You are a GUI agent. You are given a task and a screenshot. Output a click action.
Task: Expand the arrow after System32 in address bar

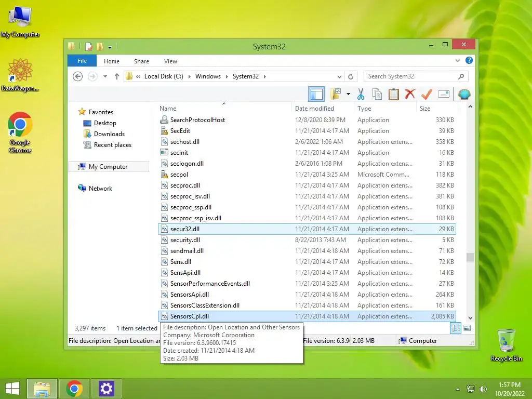264,76
